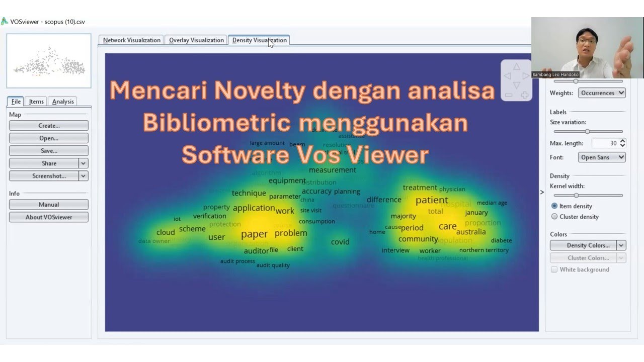
Task: Adjust the Size variation slider
Action: tap(587, 131)
